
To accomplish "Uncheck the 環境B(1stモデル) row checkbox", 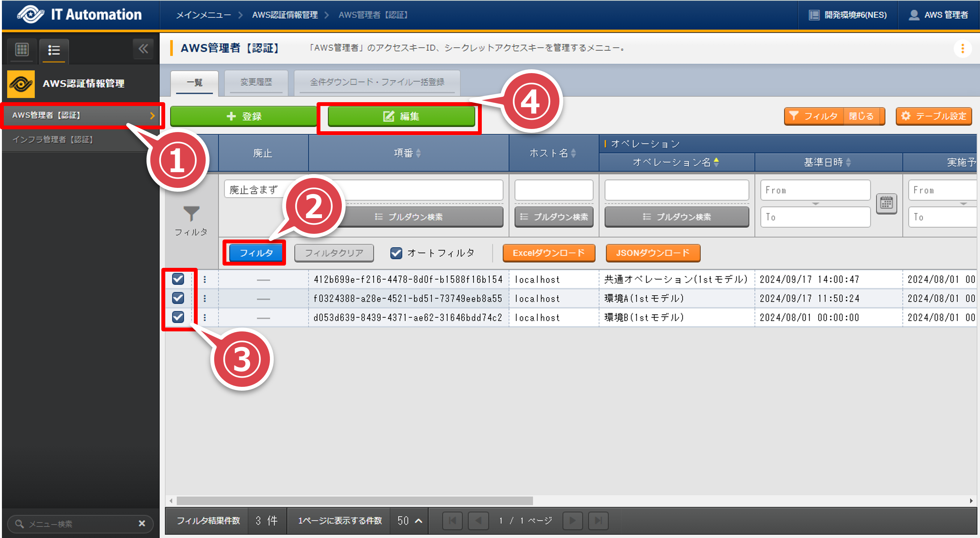I will pyautogui.click(x=178, y=317).
